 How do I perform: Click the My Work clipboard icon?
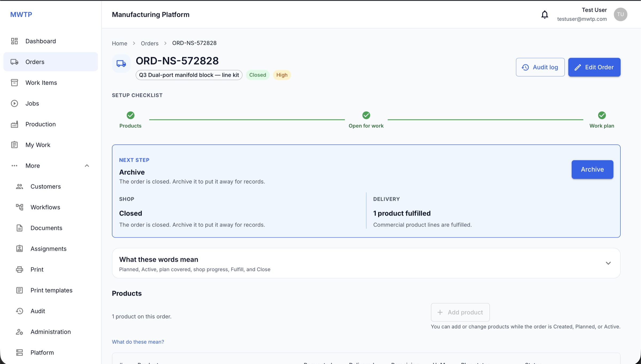14,145
